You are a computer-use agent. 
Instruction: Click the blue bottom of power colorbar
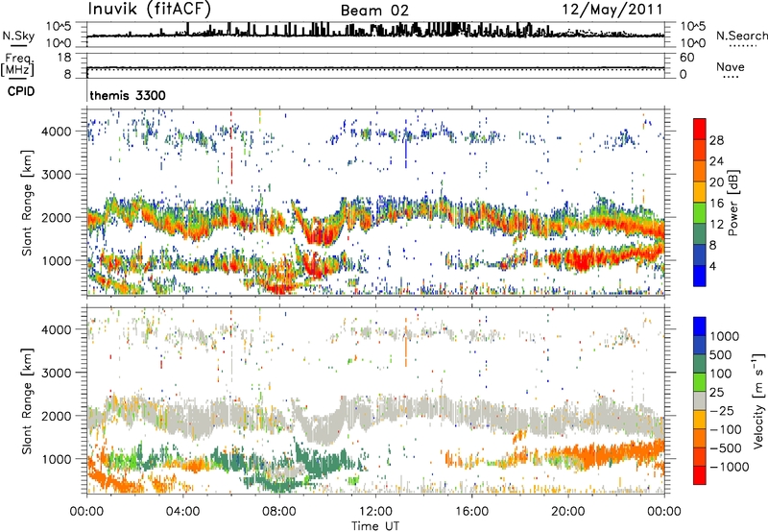[x=700, y=276]
